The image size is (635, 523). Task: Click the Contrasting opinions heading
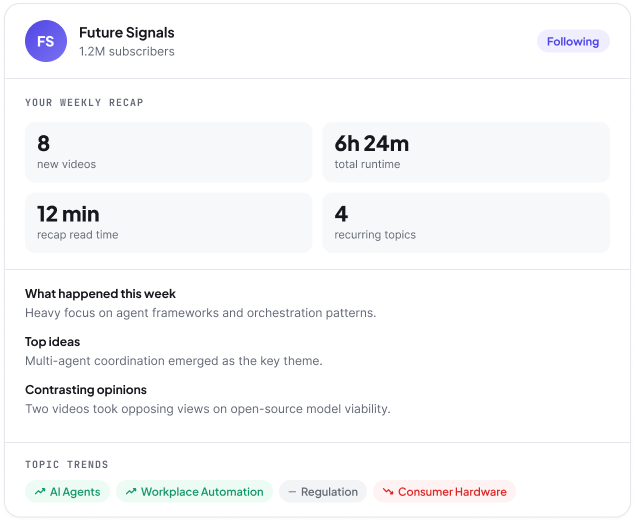(86, 390)
